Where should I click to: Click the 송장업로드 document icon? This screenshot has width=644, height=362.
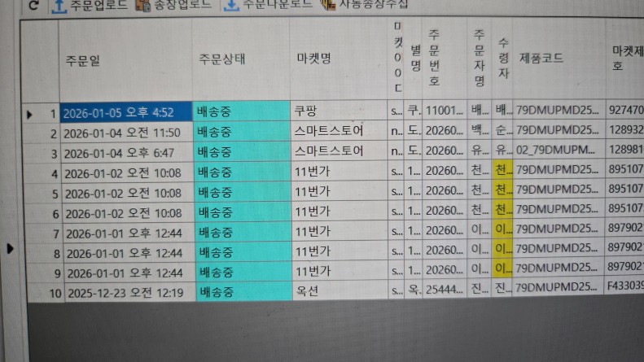[143, 6]
